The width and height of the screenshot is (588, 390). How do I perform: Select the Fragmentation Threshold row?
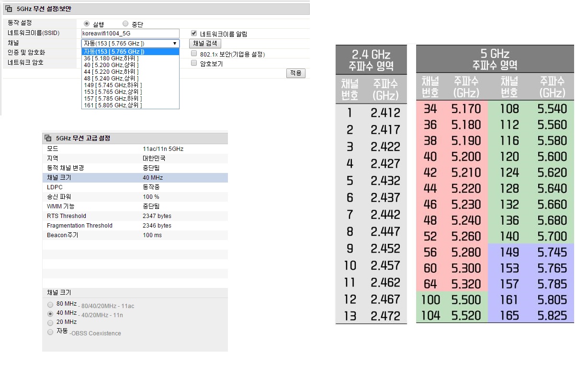135,226
